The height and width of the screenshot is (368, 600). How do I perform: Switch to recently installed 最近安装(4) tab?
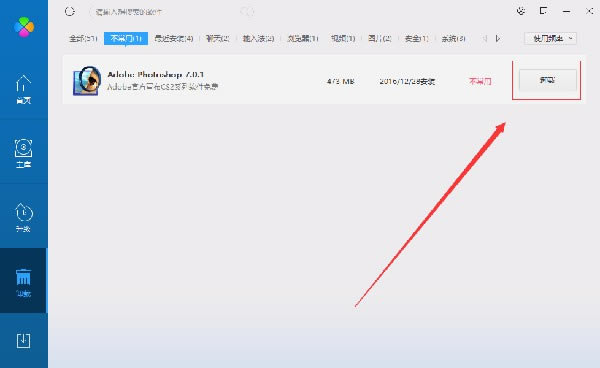pos(174,39)
